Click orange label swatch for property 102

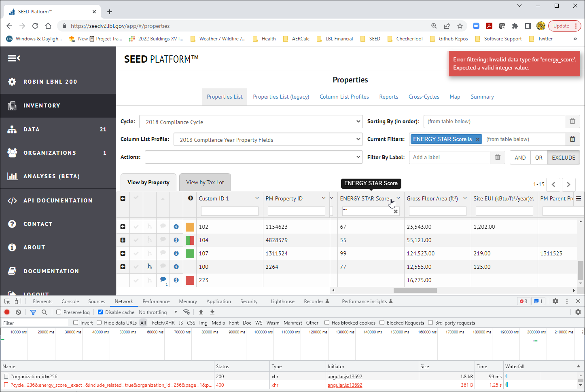pyautogui.click(x=190, y=227)
